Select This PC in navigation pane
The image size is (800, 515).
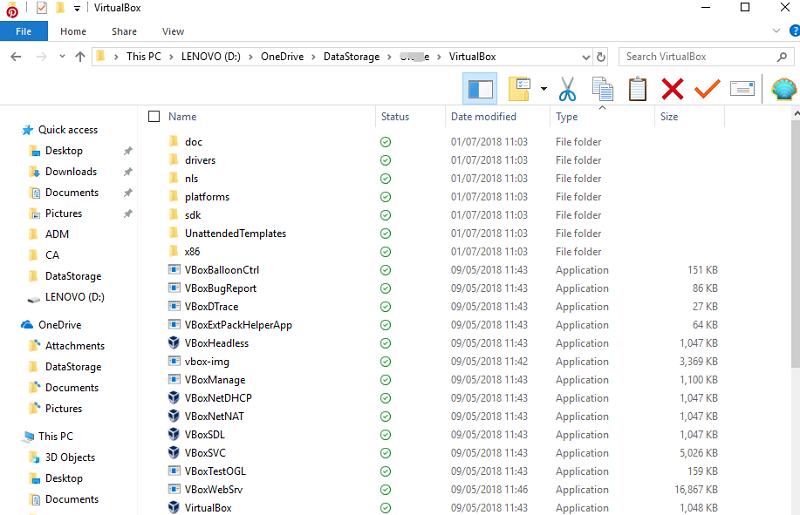[56, 436]
